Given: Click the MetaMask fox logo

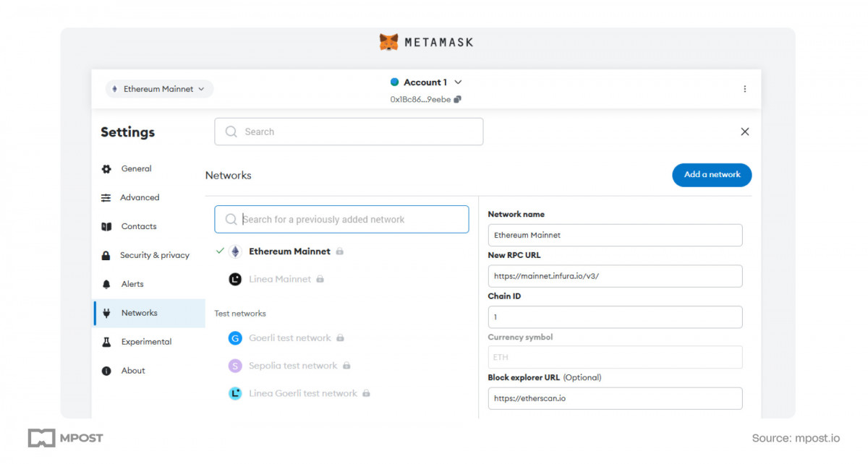Looking at the screenshot, I should point(389,42).
